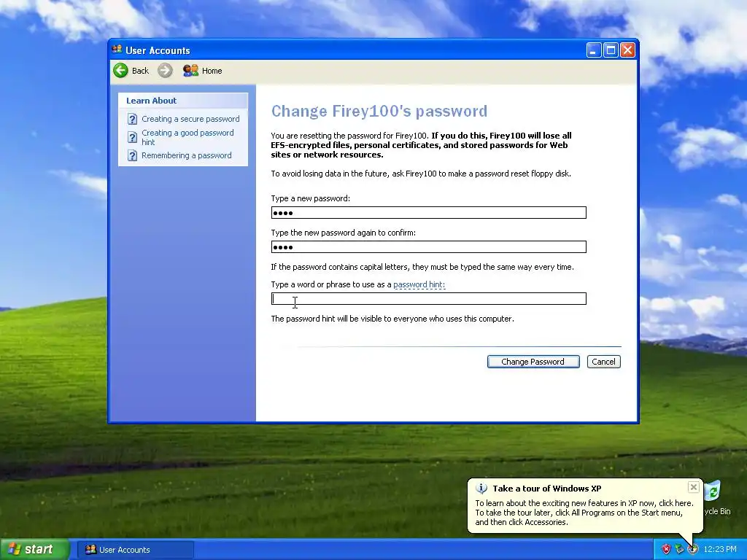This screenshot has height=560, width=747.
Task: Maximize the User Accounts window
Action: tap(611, 50)
